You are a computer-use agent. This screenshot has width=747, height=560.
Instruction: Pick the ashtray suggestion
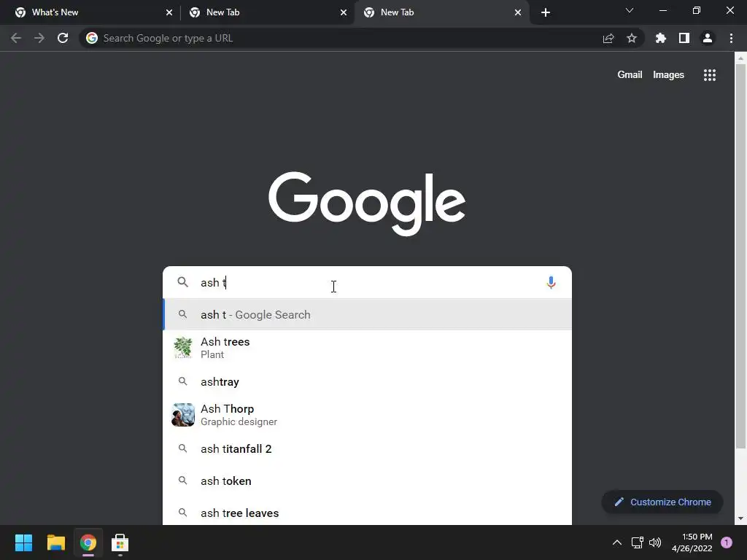pyautogui.click(x=368, y=381)
